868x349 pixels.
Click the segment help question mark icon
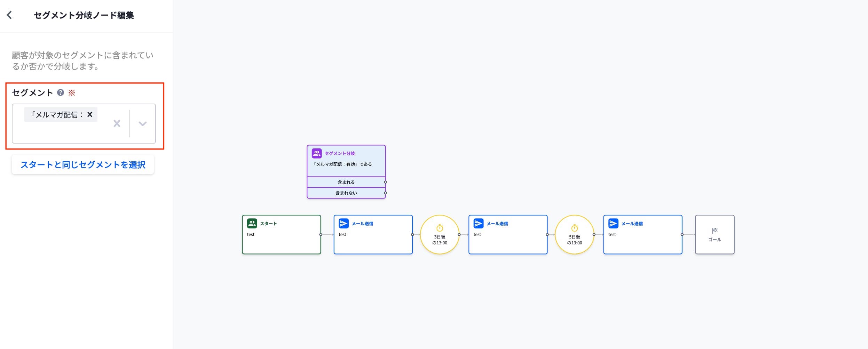[61, 92]
